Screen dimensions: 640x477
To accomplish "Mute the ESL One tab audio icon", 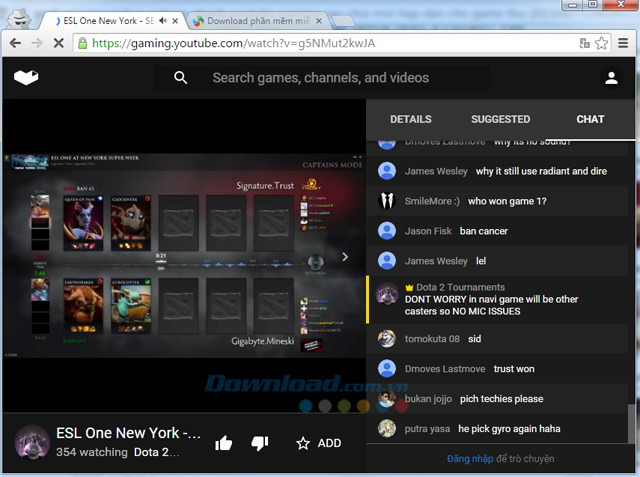I will pos(163,20).
